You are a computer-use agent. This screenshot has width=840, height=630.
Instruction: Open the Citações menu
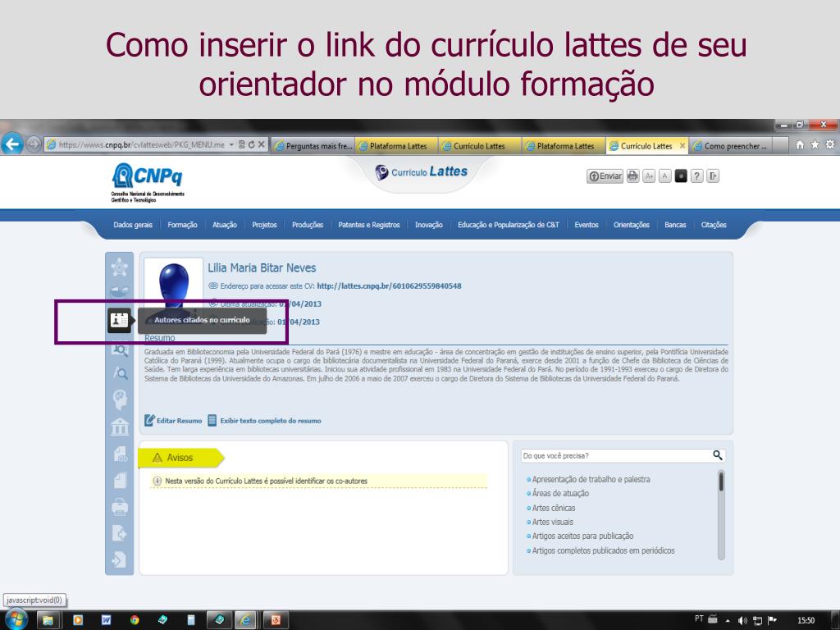(714, 225)
